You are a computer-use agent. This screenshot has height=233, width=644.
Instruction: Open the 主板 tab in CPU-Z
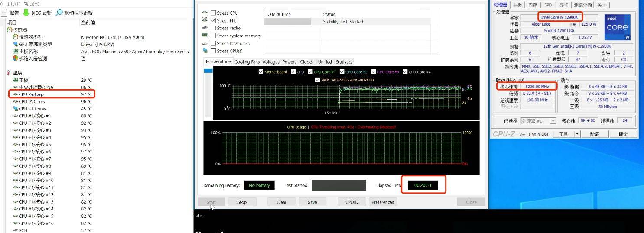(x=517, y=5)
